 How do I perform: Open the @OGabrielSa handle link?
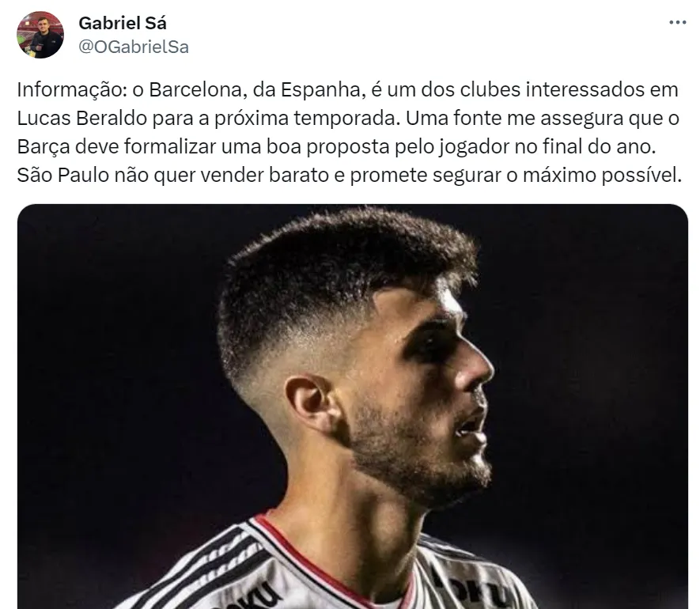(134, 47)
